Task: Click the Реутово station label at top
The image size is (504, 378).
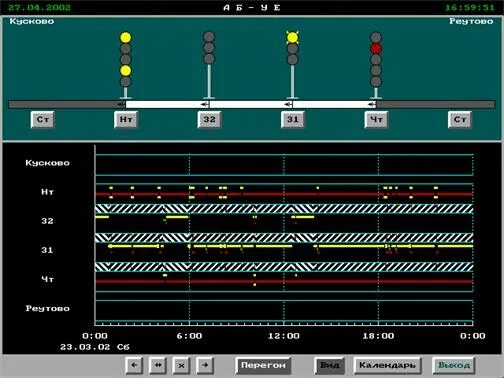Action: point(471,21)
